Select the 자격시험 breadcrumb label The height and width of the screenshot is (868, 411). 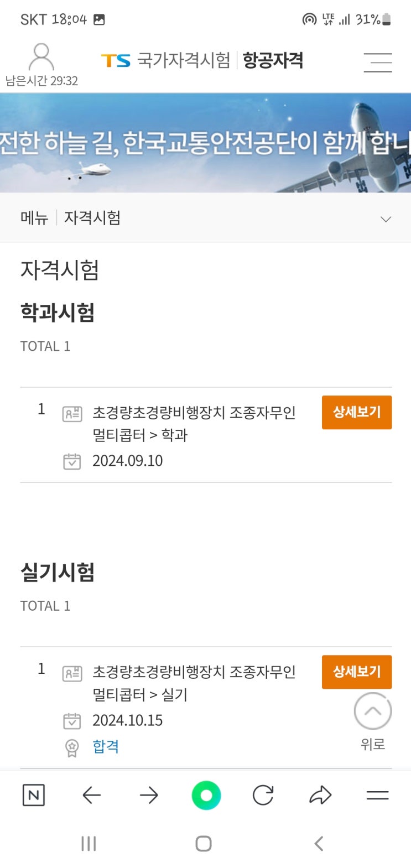(92, 218)
